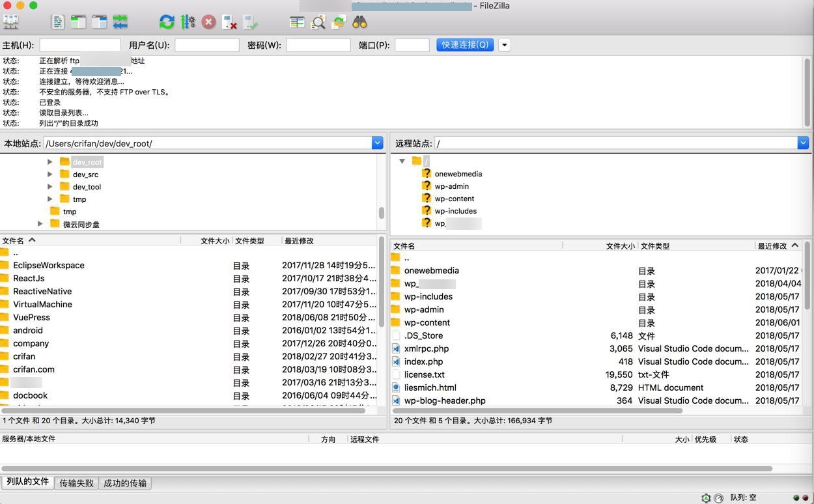This screenshot has width=814, height=504.
Task: Sort remote files by 文件名 column
Action: 477,245
